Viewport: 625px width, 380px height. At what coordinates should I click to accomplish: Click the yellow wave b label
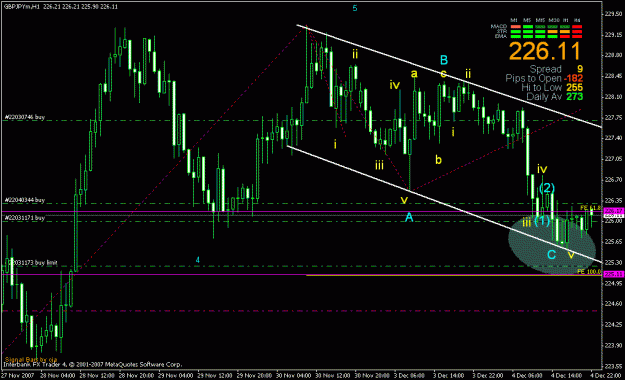[438, 159]
